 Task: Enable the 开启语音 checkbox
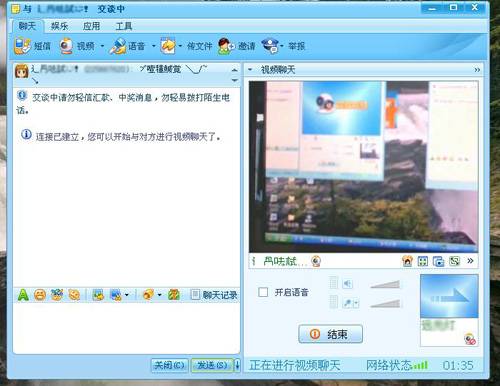click(x=263, y=292)
